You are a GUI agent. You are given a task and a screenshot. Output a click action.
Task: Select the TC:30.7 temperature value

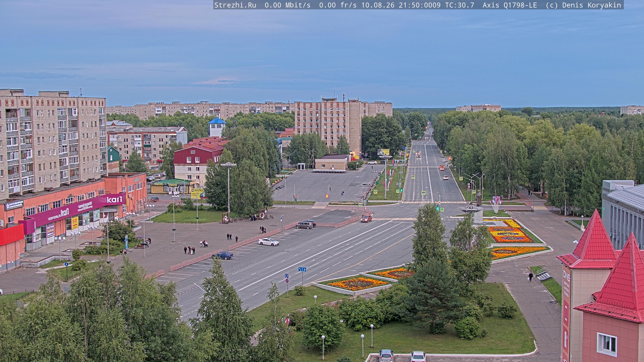coord(460,5)
